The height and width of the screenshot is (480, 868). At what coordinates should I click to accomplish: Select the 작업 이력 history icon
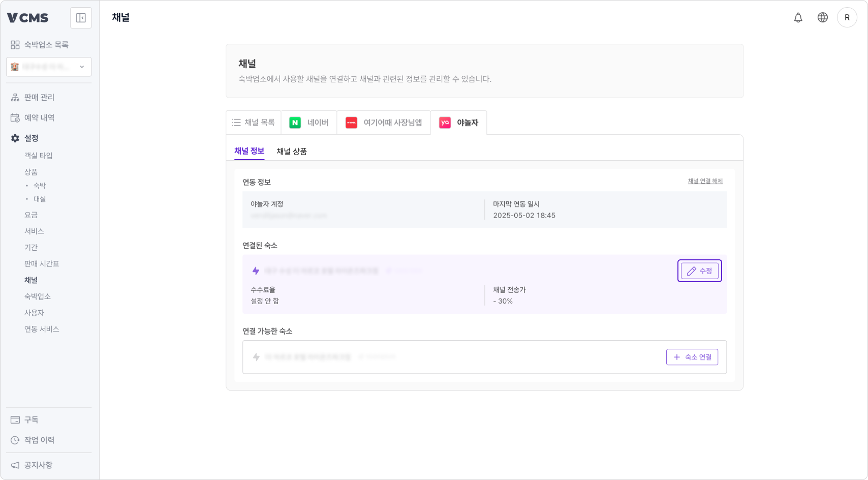[x=14, y=439]
